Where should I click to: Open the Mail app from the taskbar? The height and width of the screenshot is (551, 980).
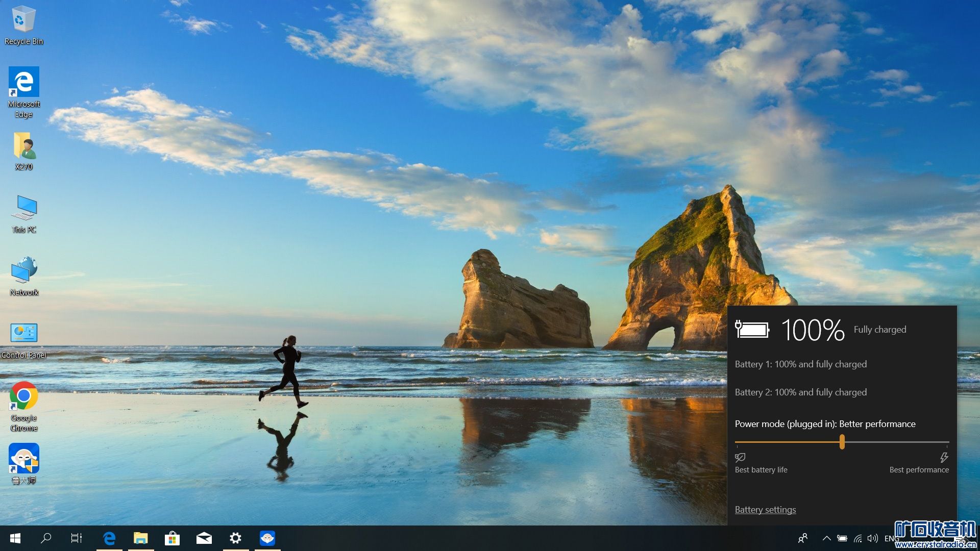204,538
